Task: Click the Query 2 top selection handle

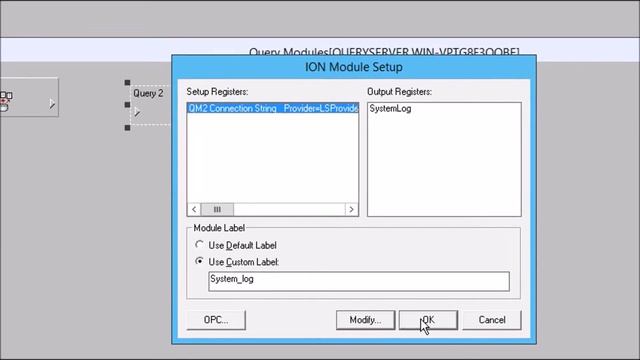Action: tap(127, 82)
